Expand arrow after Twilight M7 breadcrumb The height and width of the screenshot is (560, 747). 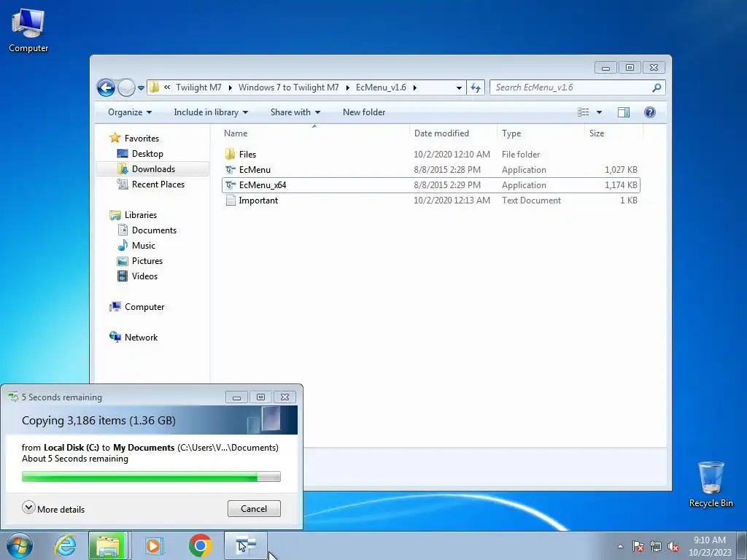coord(230,87)
